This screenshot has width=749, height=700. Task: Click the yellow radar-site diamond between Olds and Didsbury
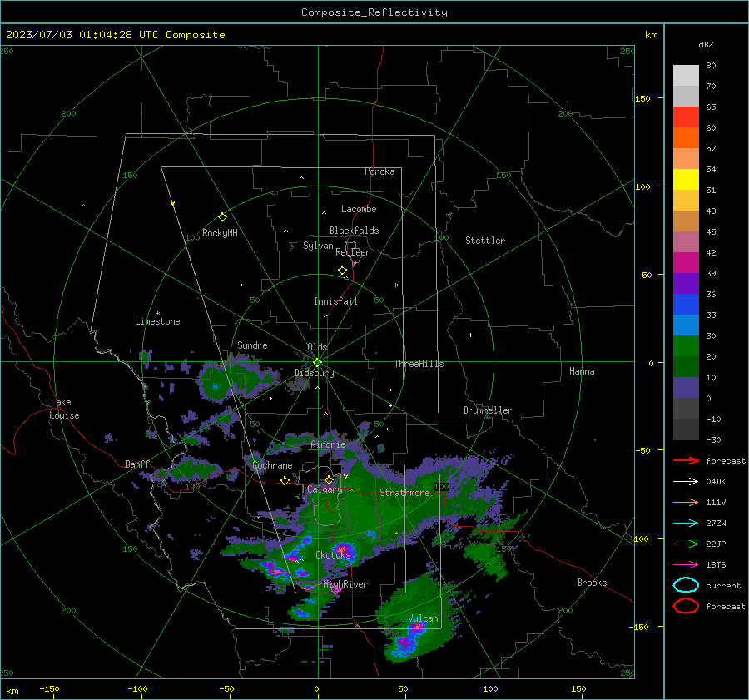tap(317, 363)
